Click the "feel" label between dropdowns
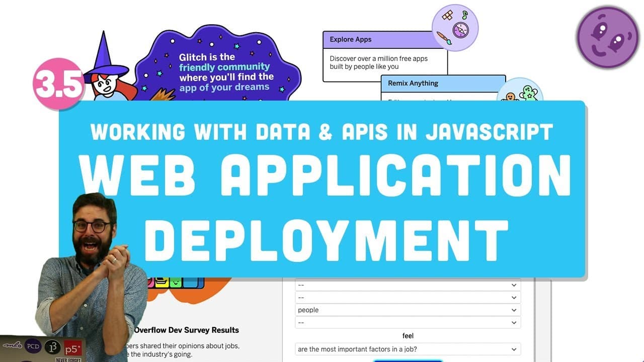Image resolution: width=644 pixels, height=362 pixels. pos(408,336)
